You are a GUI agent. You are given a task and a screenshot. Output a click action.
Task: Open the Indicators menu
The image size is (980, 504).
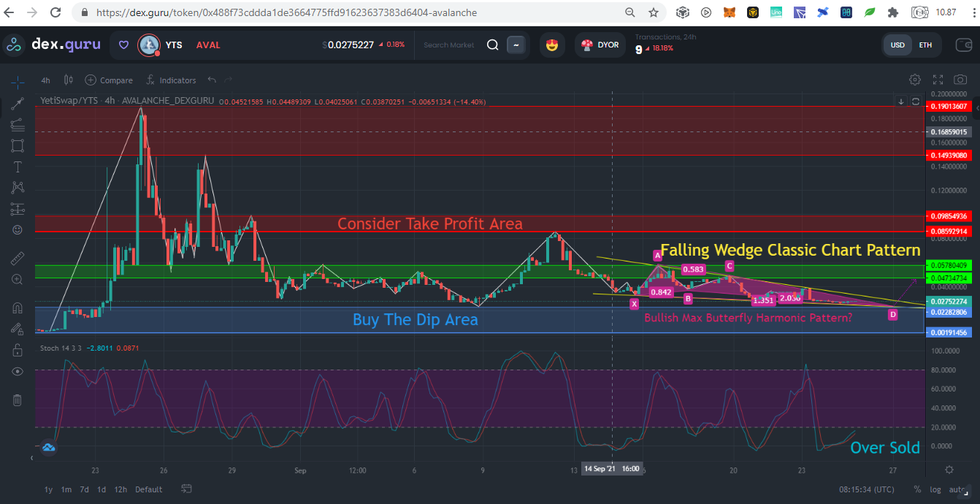[x=171, y=80]
